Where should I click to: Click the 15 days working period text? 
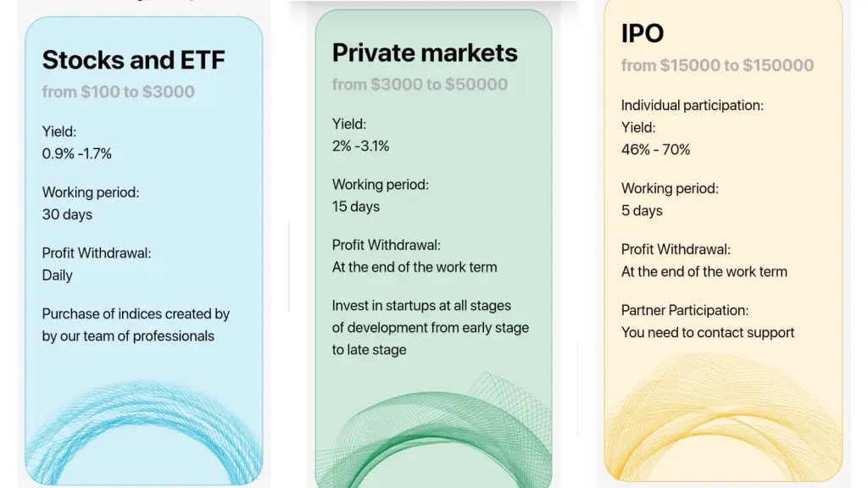(x=356, y=207)
